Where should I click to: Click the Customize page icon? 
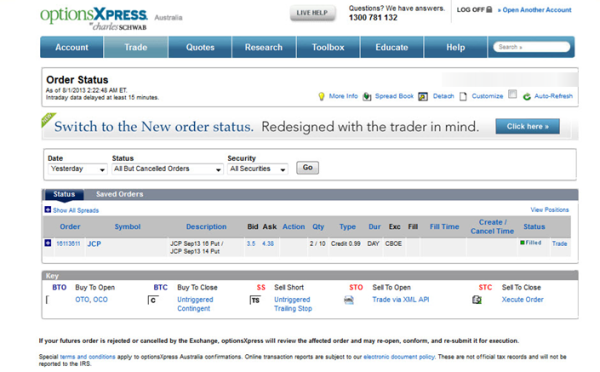point(463,97)
